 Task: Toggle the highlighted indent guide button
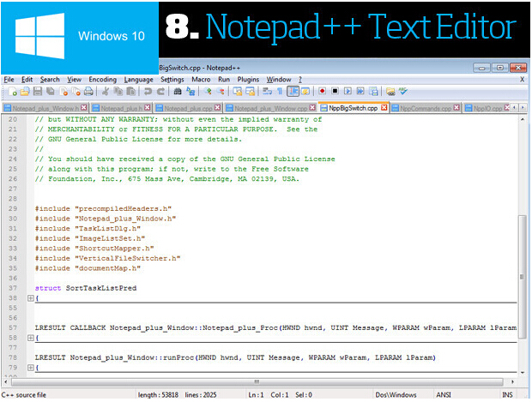click(x=293, y=91)
